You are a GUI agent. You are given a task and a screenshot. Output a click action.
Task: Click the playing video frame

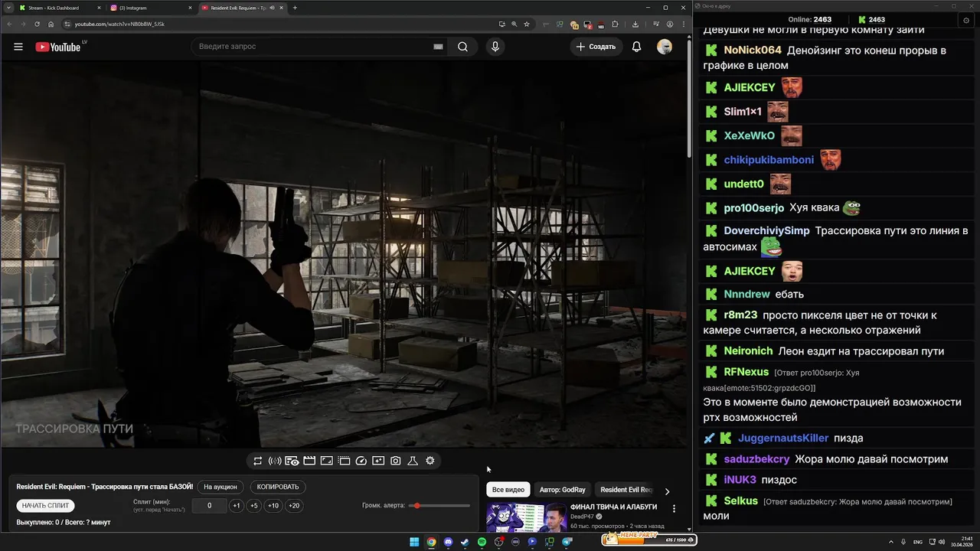pos(345,254)
